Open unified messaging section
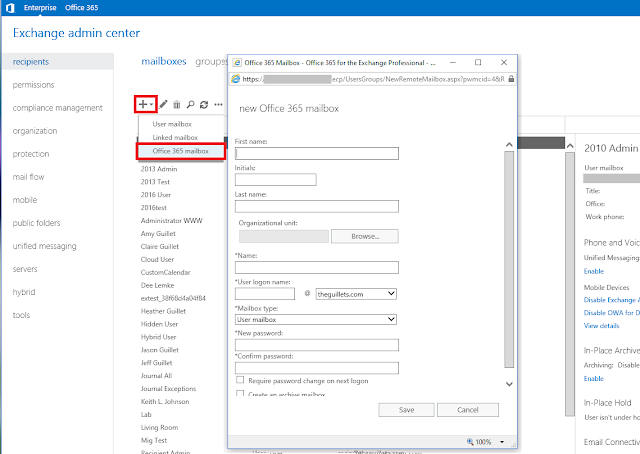Image resolution: width=640 pixels, height=454 pixels. coord(44,246)
